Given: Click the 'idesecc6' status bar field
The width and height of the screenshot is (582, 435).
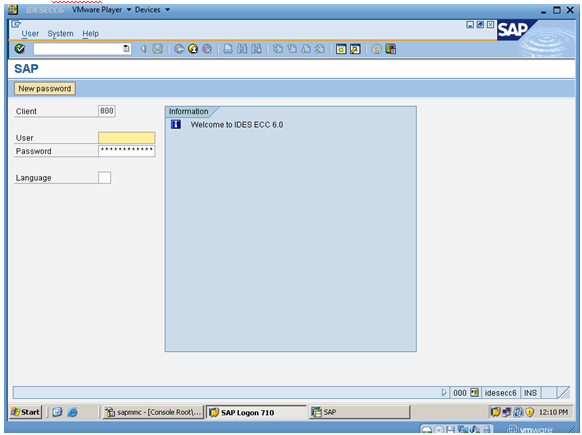Looking at the screenshot, I should [x=500, y=393].
